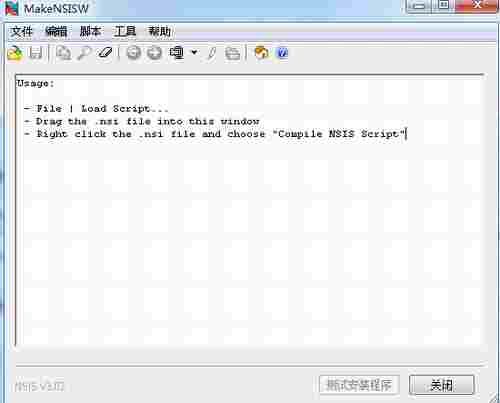Click the Set Compressor icon

(x=177, y=53)
